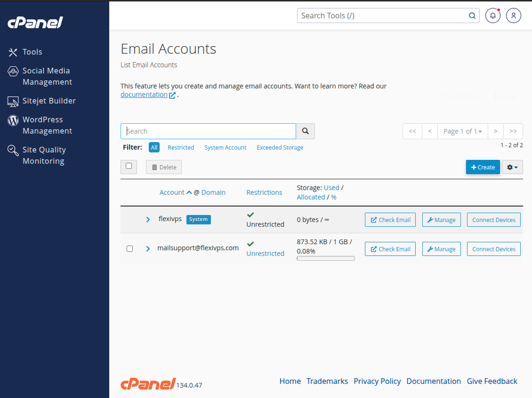Tick the mailsupport@flexivps.com checkbox

point(129,249)
